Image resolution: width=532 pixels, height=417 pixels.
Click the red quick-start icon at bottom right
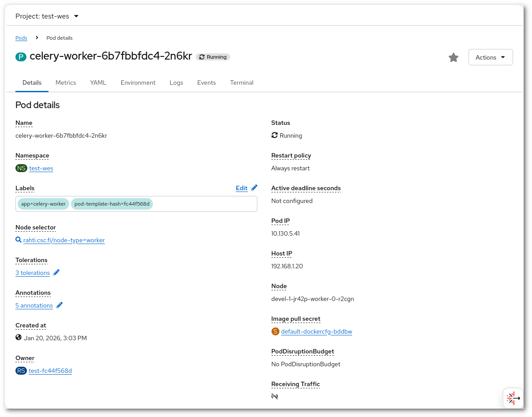(x=513, y=398)
